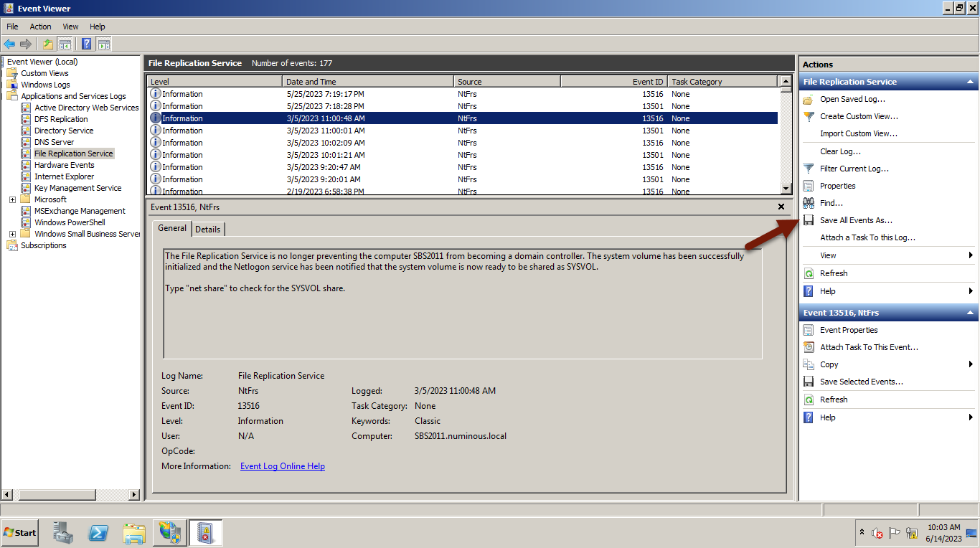Image resolution: width=980 pixels, height=548 pixels.
Task: Select event logged 5/25/2023 7:19:17 PM
Action: click(x=463, y=94)
